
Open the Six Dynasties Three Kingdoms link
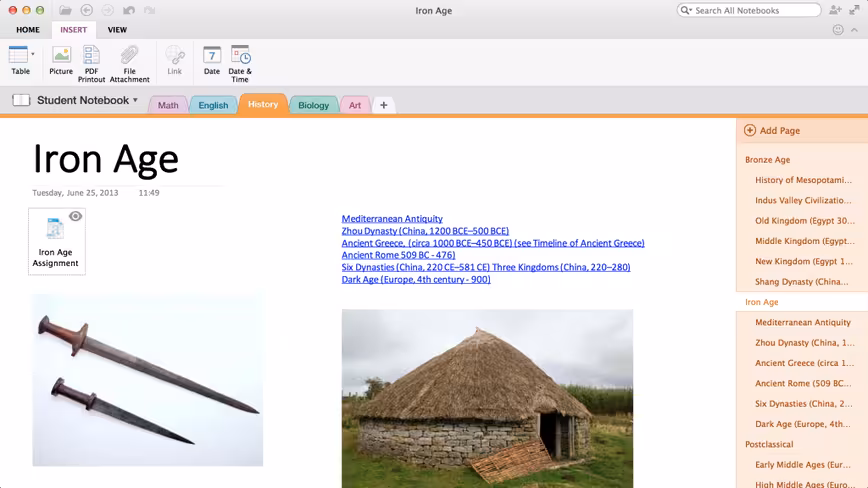(485, 267)
